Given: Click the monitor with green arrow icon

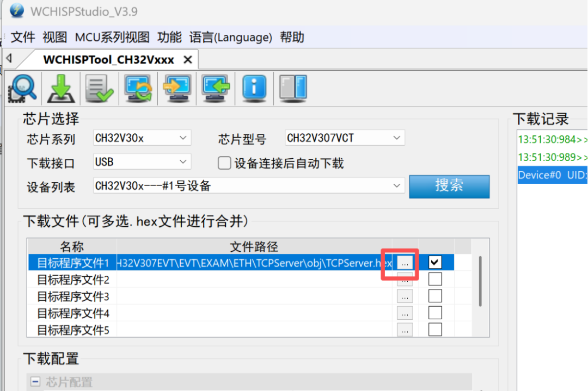Looking at the screenshot, I should (x=216, y=89).
